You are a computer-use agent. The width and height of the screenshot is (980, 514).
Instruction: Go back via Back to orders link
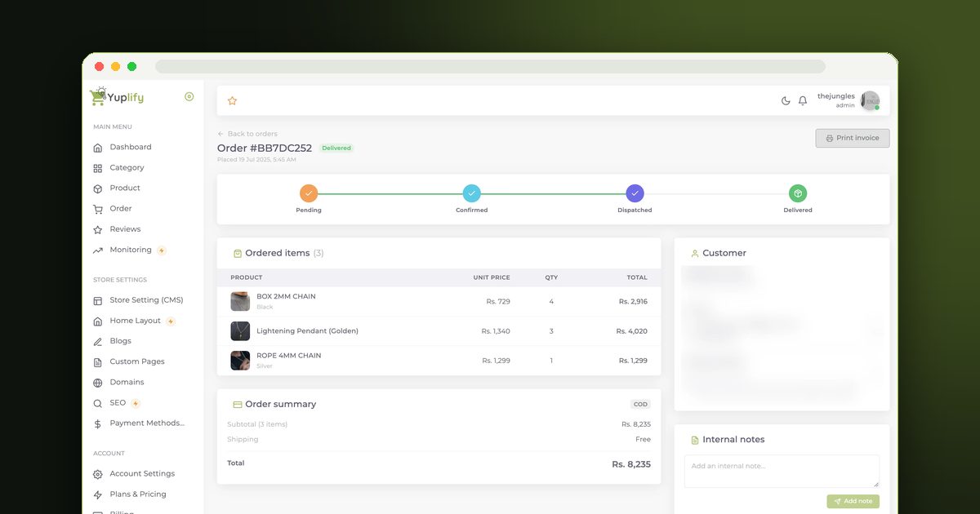point(247,134)
